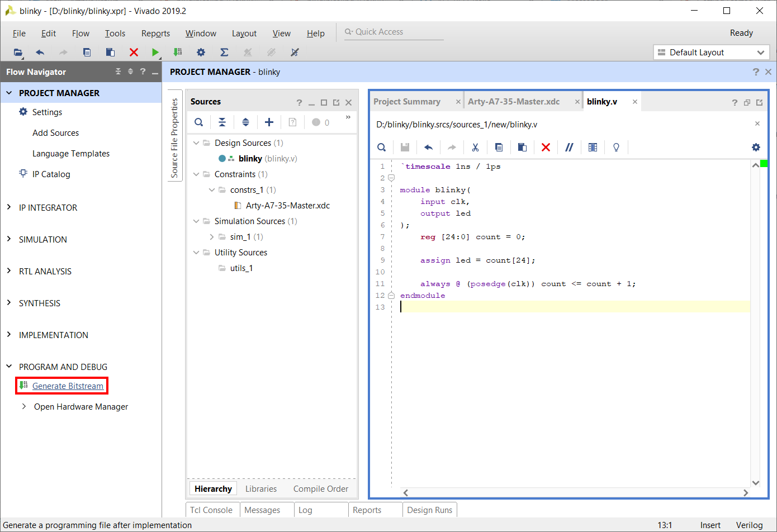
Task: Click the red X icon in main toolbar
Action: (x=134, y=53)
